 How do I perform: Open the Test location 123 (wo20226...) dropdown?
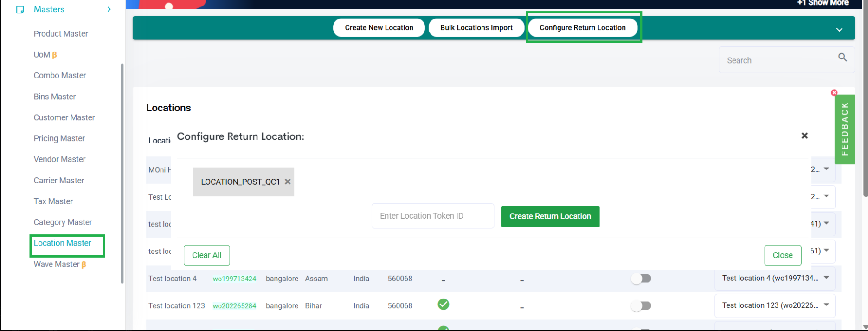click(775, 305)
